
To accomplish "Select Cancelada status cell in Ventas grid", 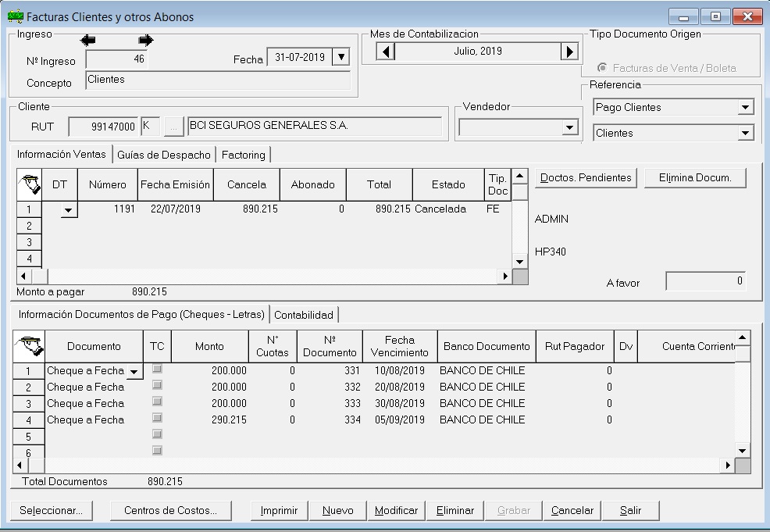I will coord(448,209).
